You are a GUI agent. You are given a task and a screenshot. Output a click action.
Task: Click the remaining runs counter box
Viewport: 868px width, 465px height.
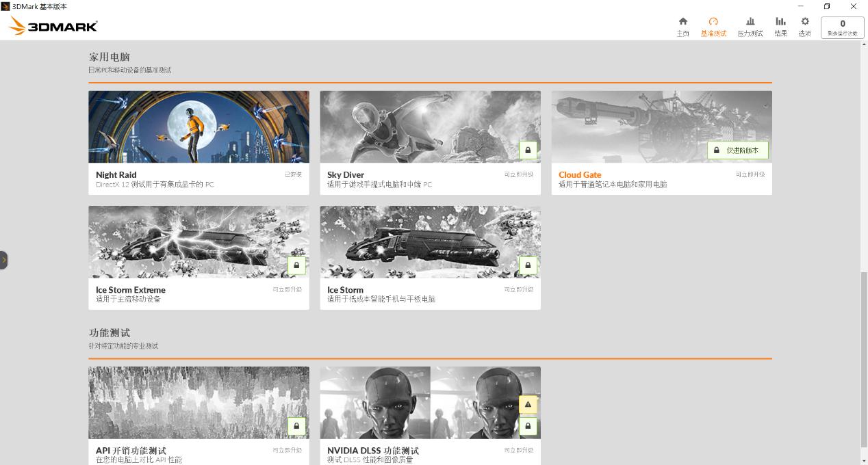(x=843, y=27)
